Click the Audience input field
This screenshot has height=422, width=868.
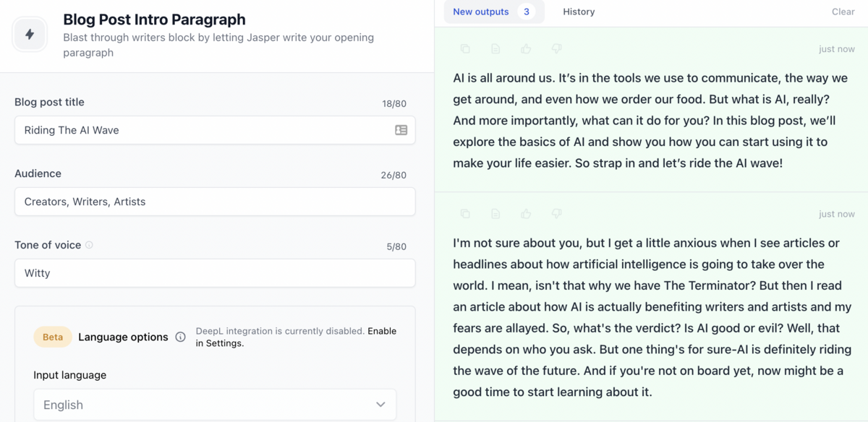215,202
